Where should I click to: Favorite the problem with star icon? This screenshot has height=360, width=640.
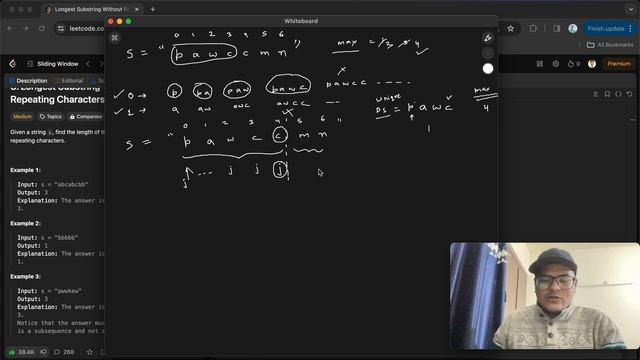89,352
